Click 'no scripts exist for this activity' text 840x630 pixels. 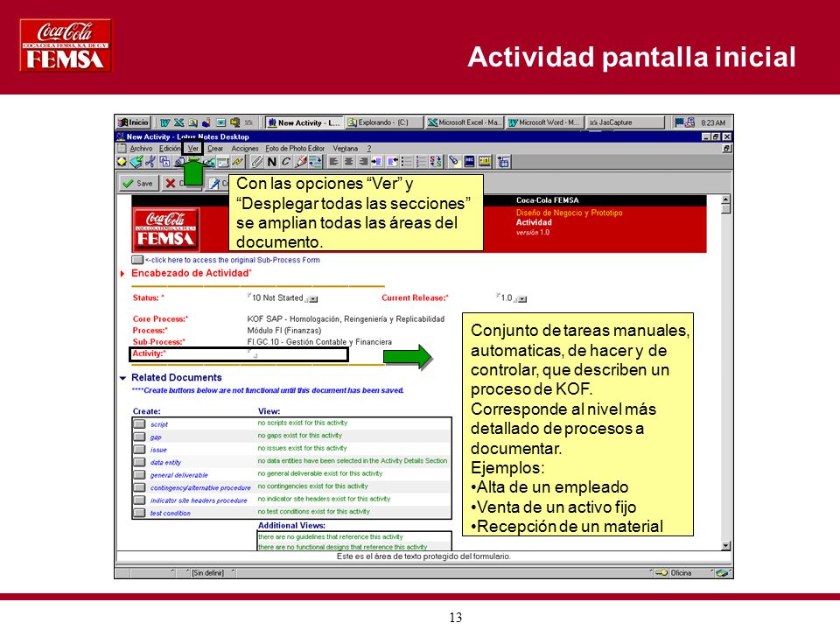tap(302, 423)
